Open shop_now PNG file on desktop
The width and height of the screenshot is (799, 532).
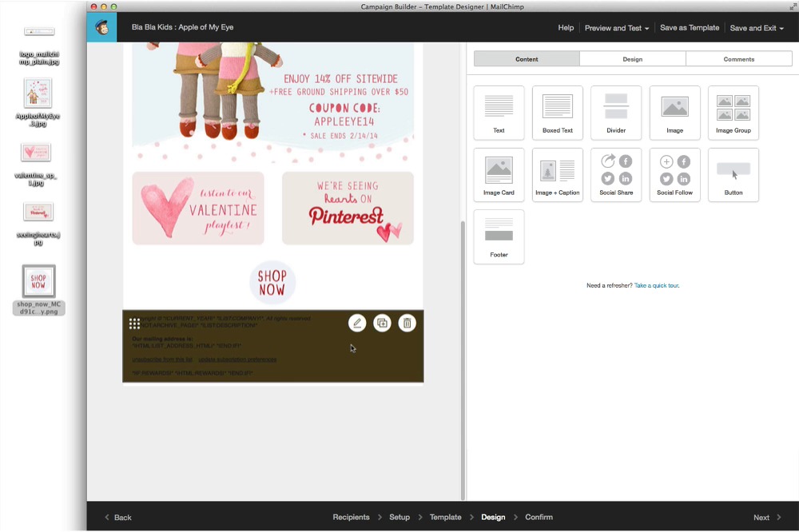(x=38, y=282)
